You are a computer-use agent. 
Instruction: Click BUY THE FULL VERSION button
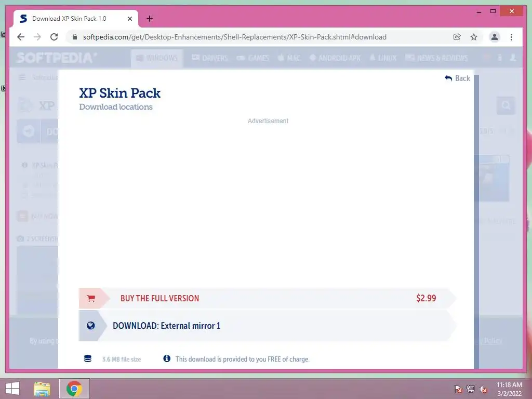[x=268, y=298]
